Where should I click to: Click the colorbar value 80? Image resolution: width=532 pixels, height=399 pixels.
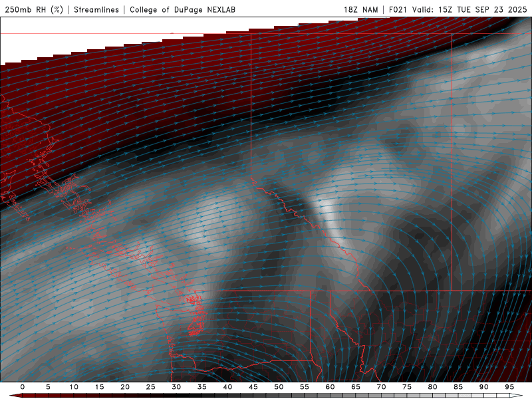(x=432, y=387)
